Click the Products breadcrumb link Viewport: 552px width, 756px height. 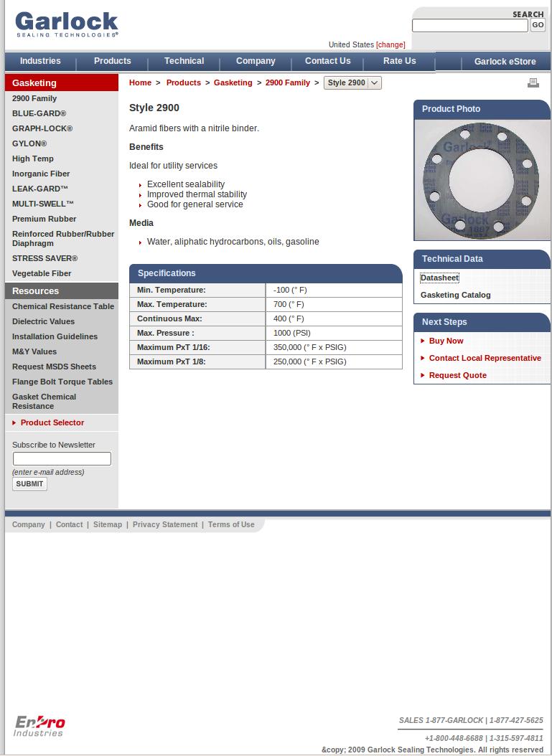[183, 83]
